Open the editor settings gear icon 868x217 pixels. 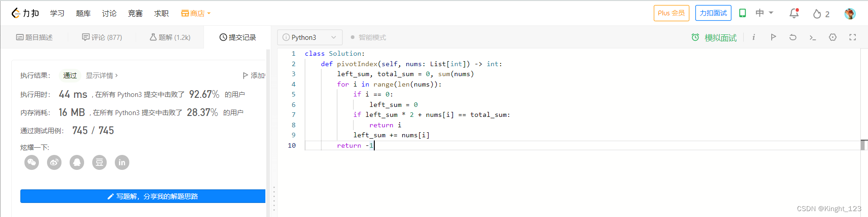click(832, 37)
